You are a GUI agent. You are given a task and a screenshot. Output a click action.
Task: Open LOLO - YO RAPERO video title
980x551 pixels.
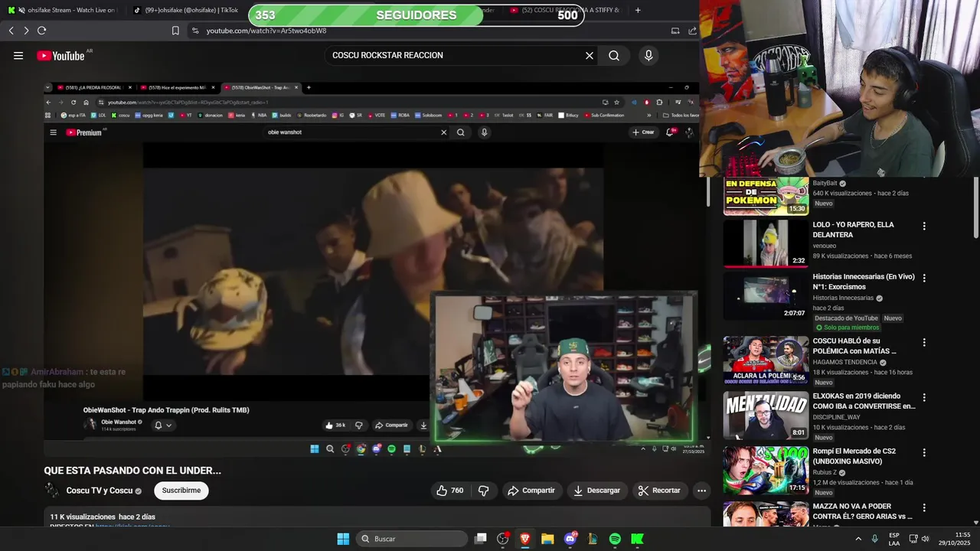point(853,230)
